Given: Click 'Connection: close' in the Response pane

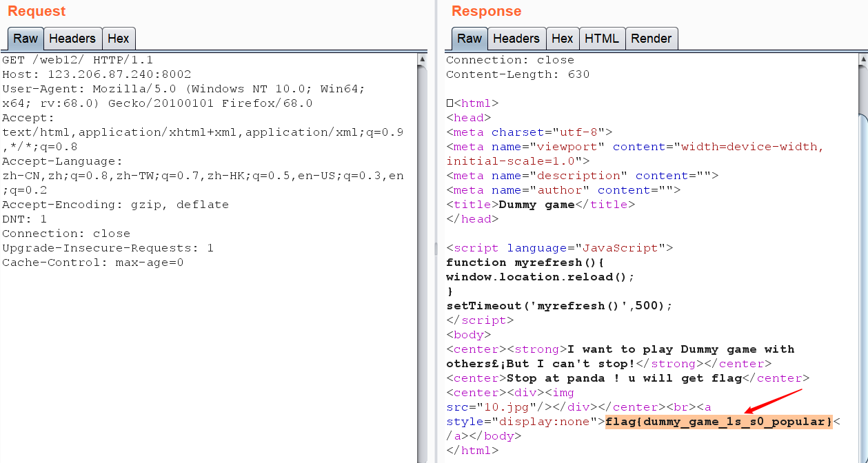Looking at the screenshot, I should pyautogui.click(x=510, y=60).
